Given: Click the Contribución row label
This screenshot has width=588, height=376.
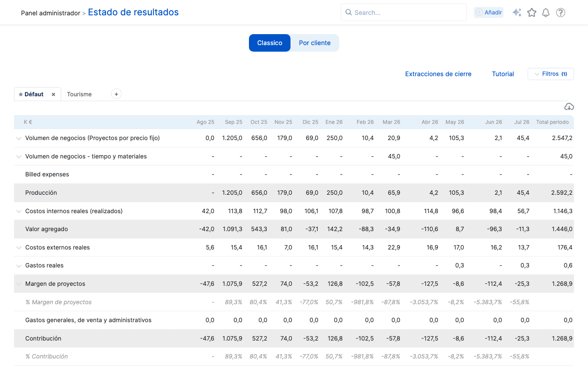Looking at the screenshot, I should pyautogui.click(x=43, y=338).
